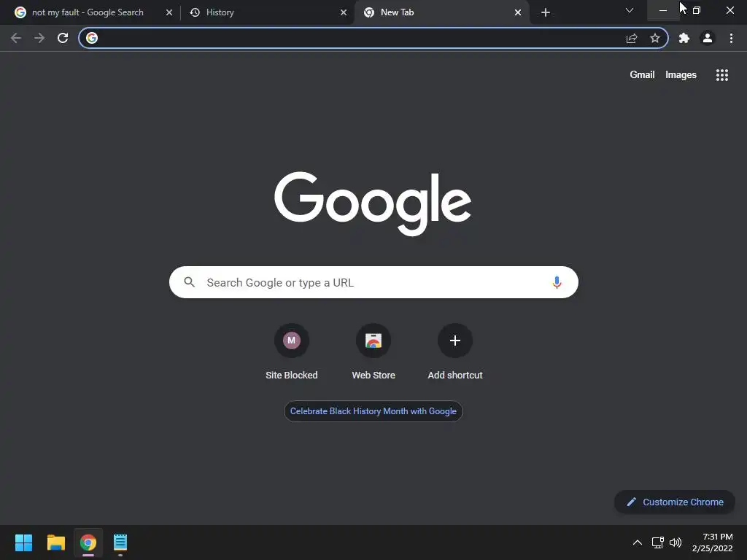Open the Site Blocked shortcut
Screen dimensions: 747x560
point(292,352)
